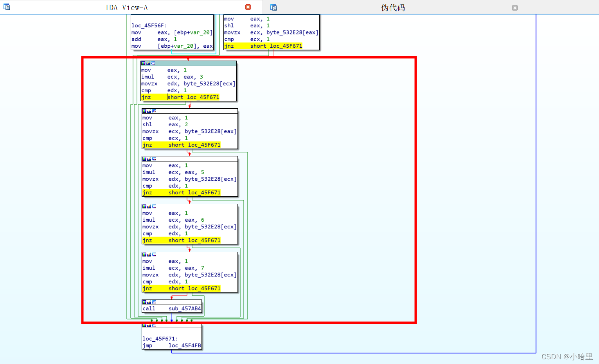Select 'imul ecx, eax, 5' line
Screen dimensions: 599x364
point(173,172)
